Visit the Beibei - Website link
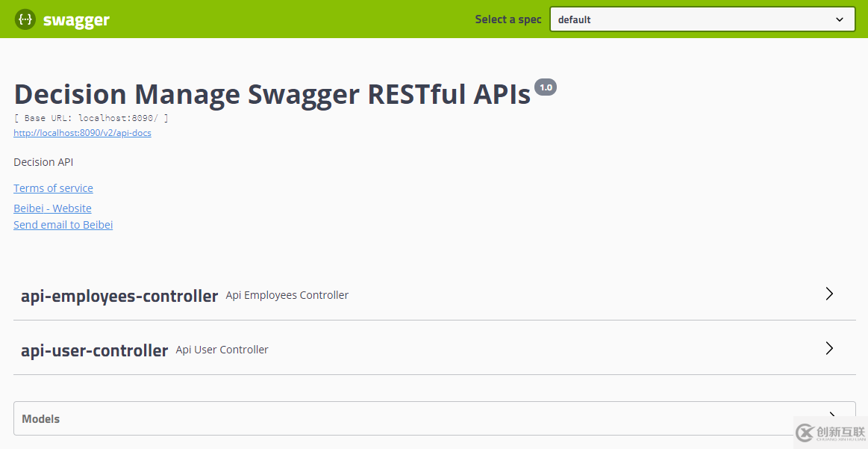The image size is (868, 449). (x=52, y=208)
